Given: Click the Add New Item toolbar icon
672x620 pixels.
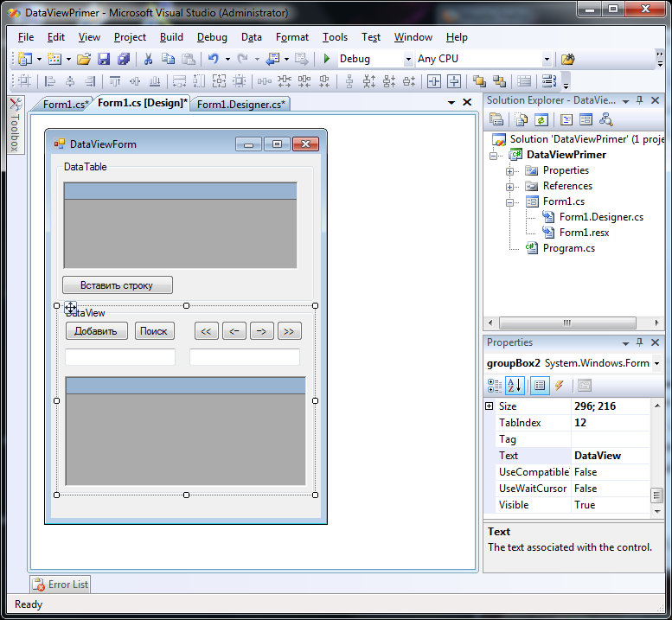Looking at the screenshot, I should click(54, 59).
